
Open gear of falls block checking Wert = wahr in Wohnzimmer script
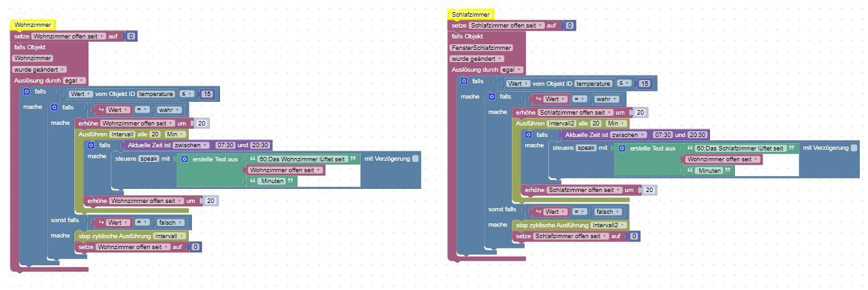click(x=54, y=108)
